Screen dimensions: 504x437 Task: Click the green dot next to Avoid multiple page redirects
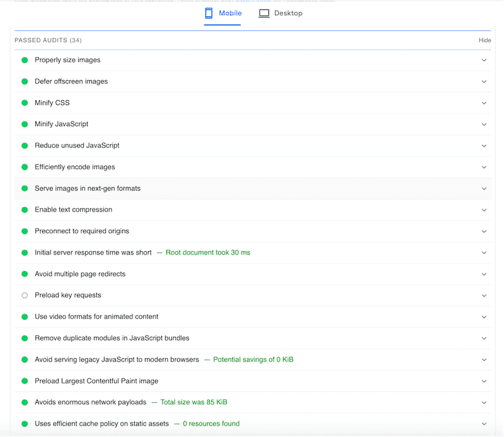tap(24, 274)
